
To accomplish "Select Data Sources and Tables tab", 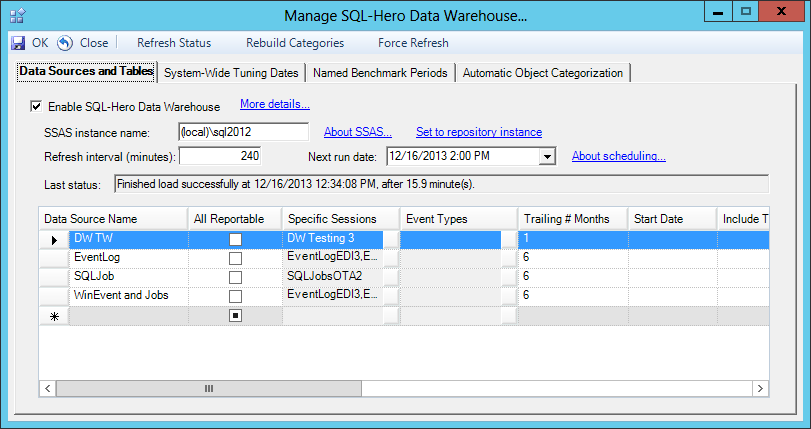I will tap(86, 71).
